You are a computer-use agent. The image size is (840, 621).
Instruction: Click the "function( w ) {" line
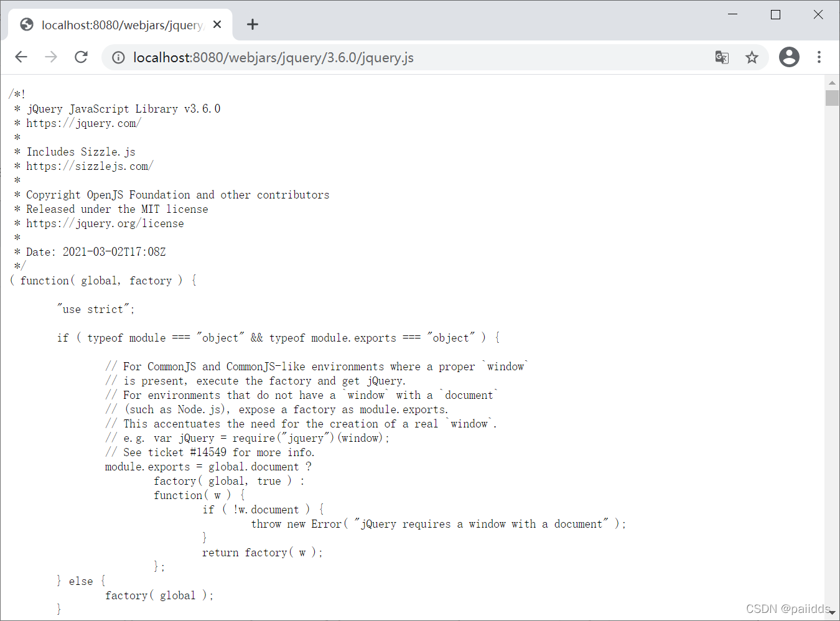tap(199, 495)
